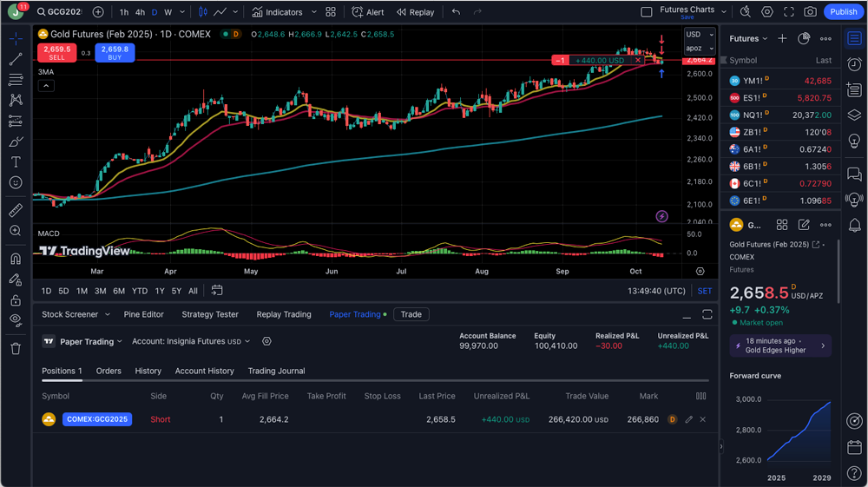Open symbol search GCG202
Image resolution: width=868 pixels, height=487 pixels.
pyautogui.click(x=59, y=11)
